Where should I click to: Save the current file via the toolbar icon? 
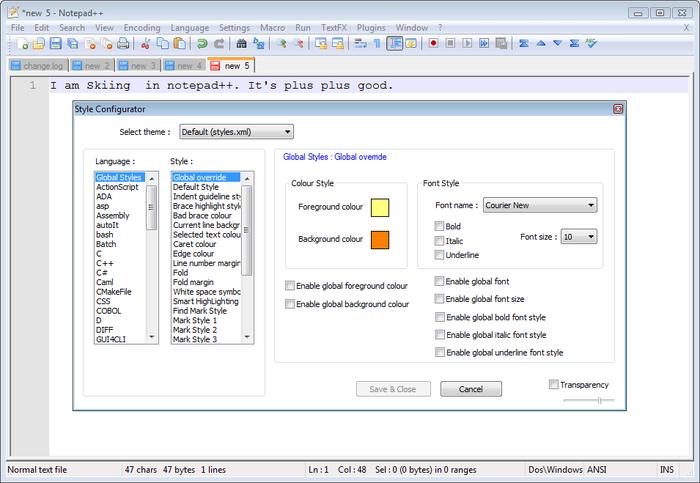(55, 43)
